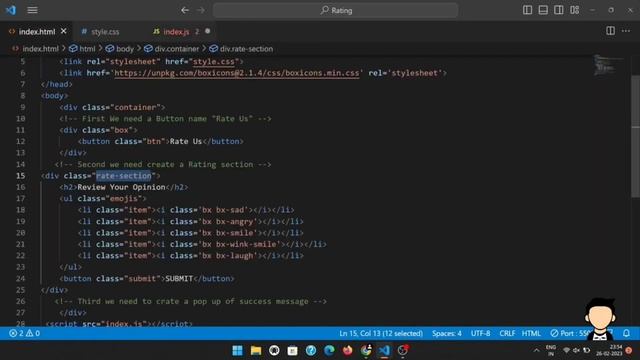Screen dimensions: 640x360
Task: Open Chrome from taskbar
Action: coord(366,350)
